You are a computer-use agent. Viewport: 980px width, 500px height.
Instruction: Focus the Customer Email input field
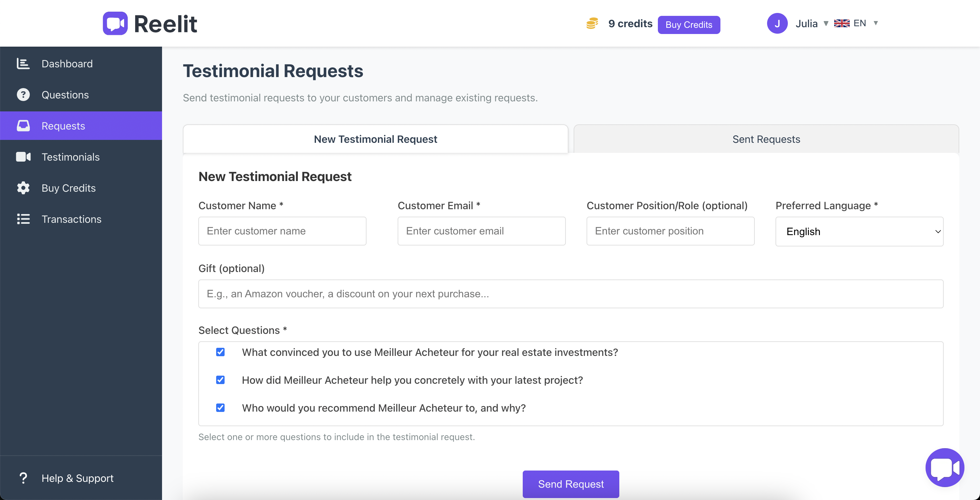click(481, 231)
